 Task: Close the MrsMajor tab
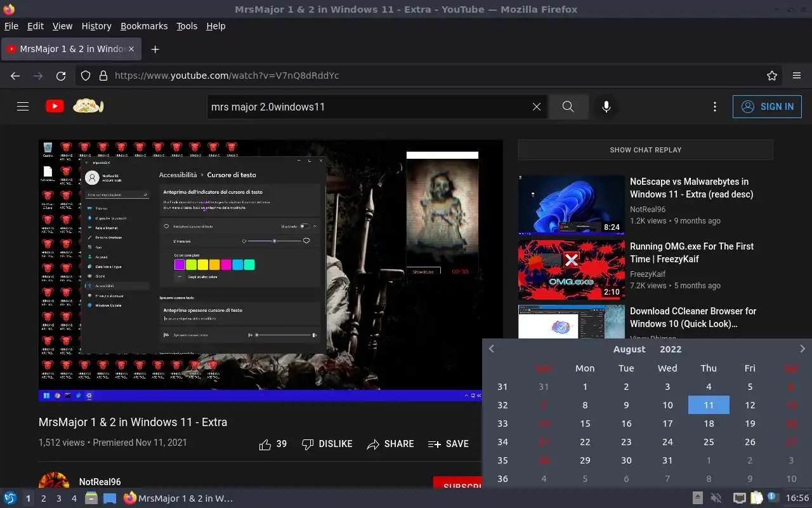131,49
